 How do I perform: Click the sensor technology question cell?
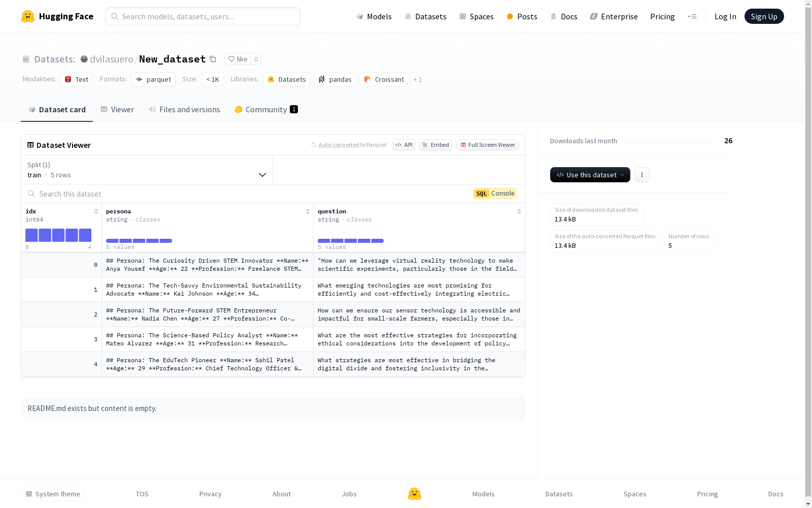point(419,314)
